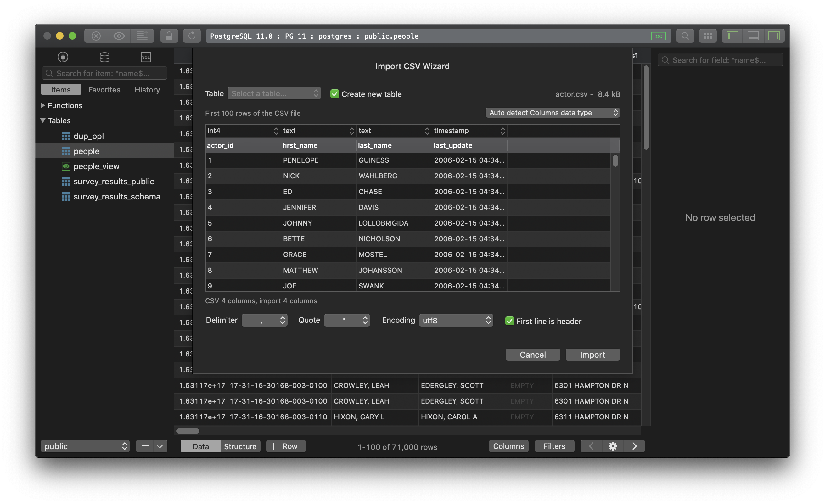Screen dimensions: 825x504
Task: Select the people table in sidebar
Action: click(x=86, y=151)
